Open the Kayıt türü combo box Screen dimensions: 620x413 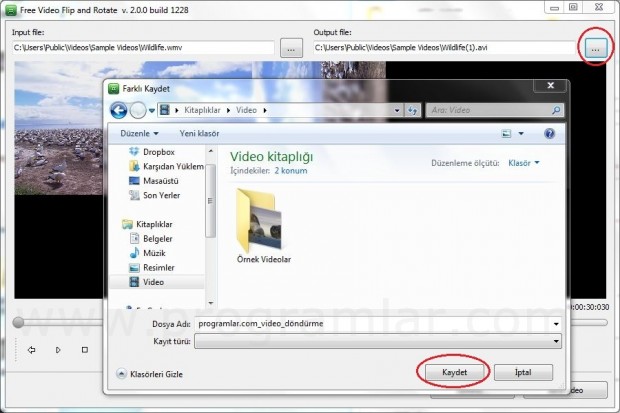point(378,341)
